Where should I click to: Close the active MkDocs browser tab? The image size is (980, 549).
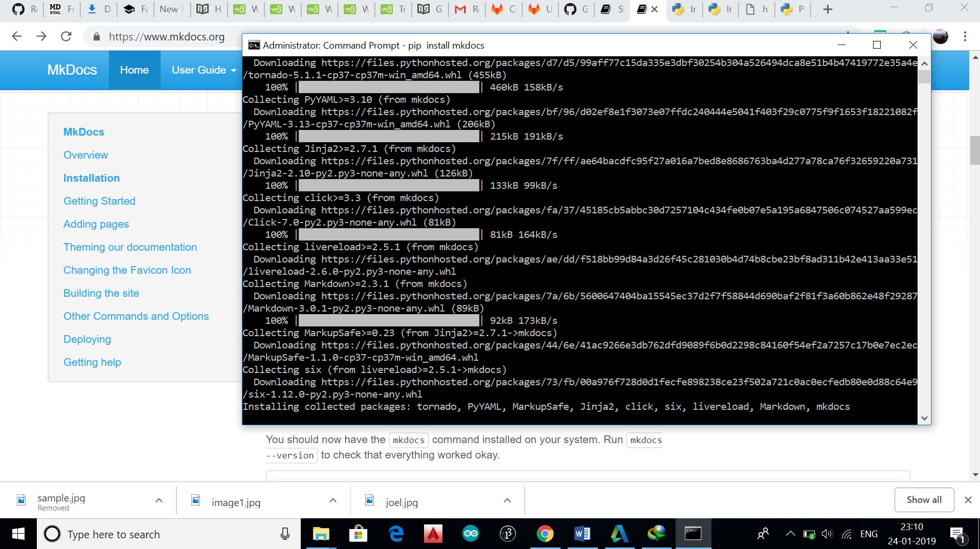point(654,9)
